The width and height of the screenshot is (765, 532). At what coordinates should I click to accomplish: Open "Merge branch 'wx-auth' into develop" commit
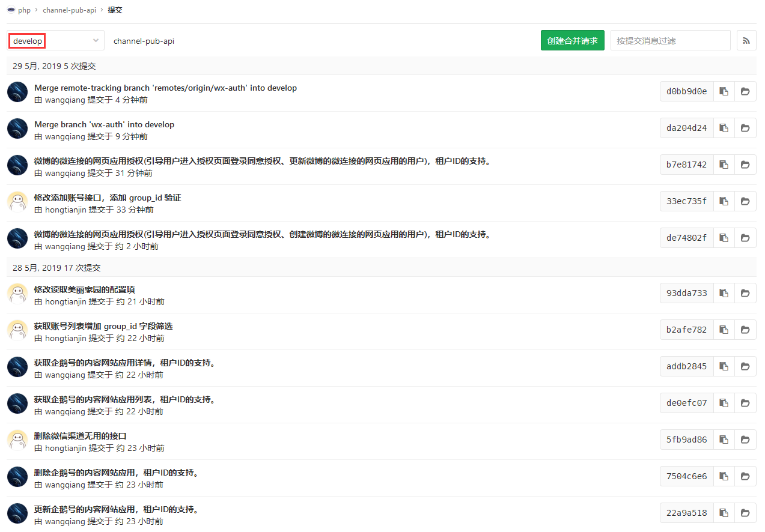coord(104,124)
